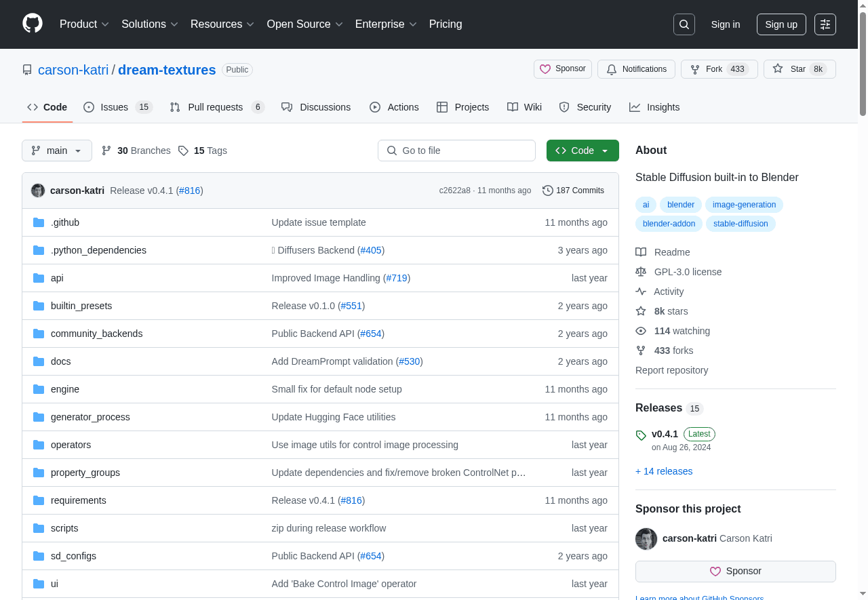Open the green Code dropdown button

(583, 151)
